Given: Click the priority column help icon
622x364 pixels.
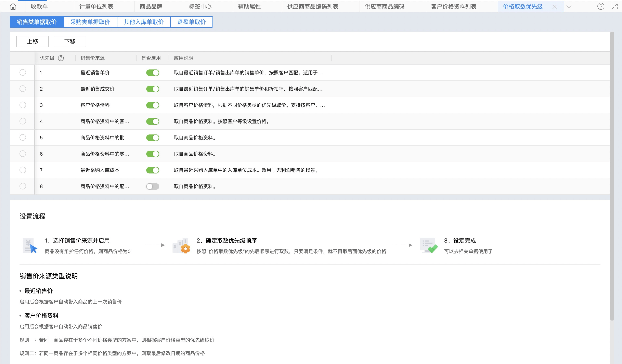Looking at the screenshot, I should 61,58.
